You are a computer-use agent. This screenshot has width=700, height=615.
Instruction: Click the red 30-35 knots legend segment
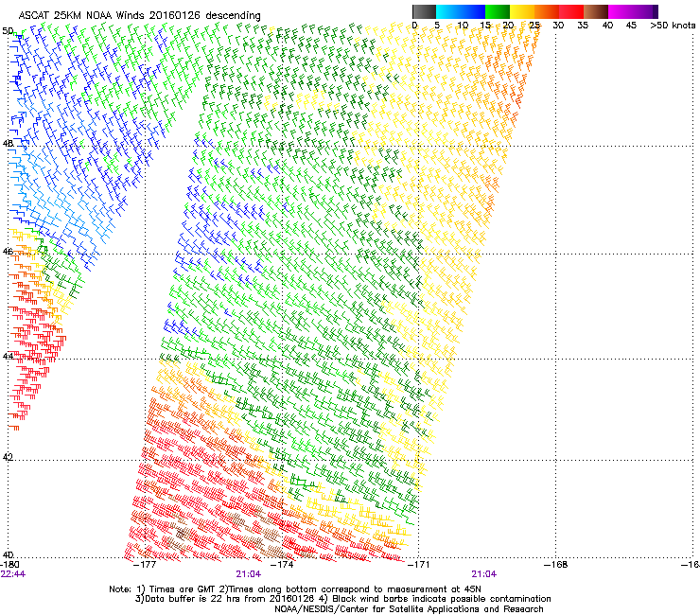(571, 11)
